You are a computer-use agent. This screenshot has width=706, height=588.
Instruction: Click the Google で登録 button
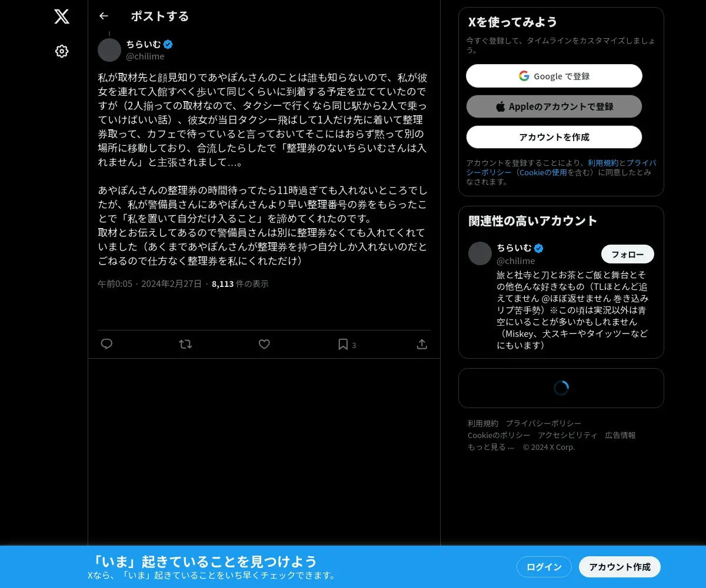(x=554, y=76)
